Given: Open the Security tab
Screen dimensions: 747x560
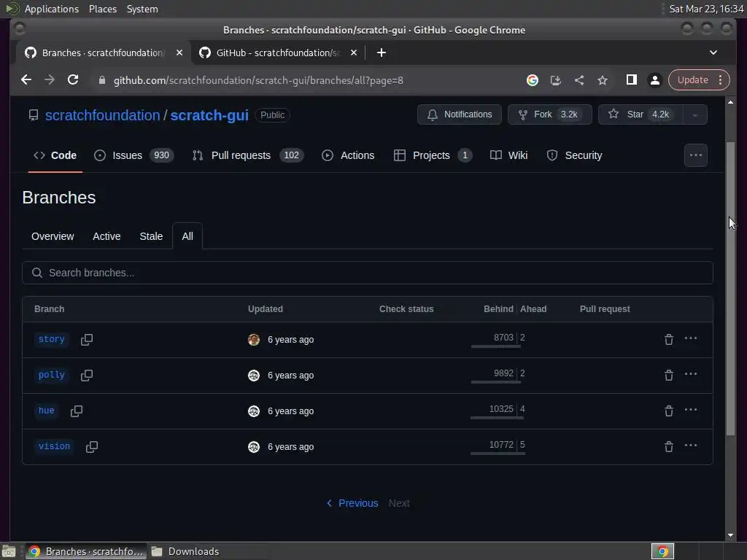Looking at the screenshot, I should tap(575, 156).
